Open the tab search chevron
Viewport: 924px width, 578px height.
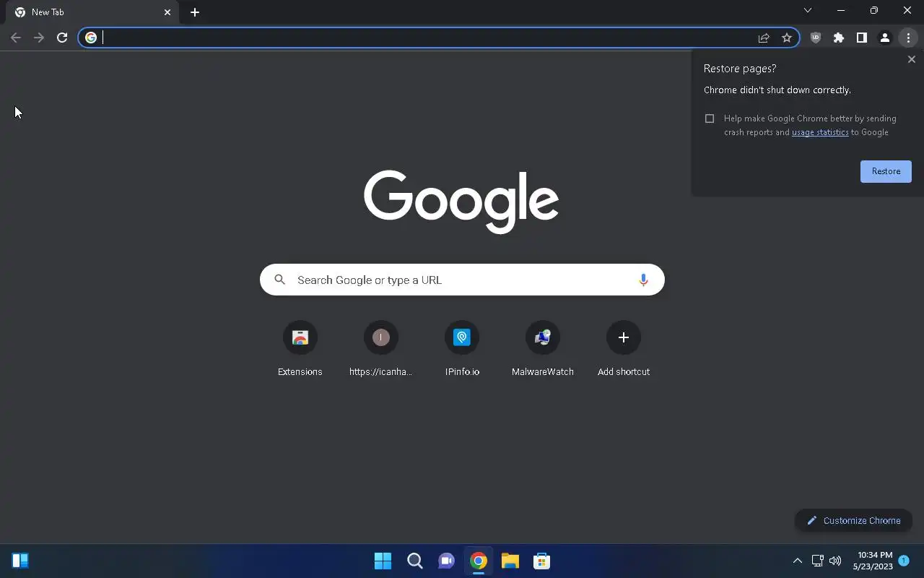tap(808, 10)
